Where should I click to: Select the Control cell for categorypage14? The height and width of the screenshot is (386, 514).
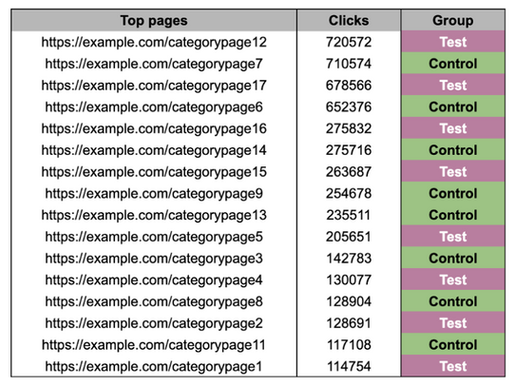coord(453,150)
